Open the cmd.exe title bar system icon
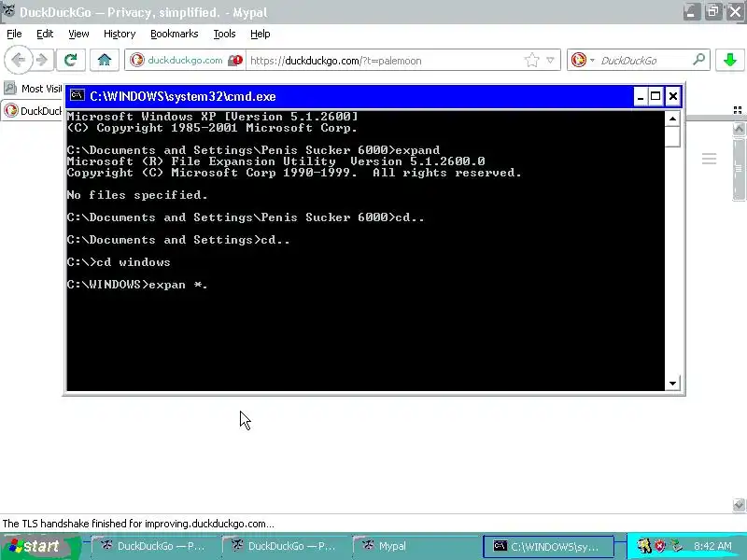Viewport: 747px width, 560px height. click(78, 96)
